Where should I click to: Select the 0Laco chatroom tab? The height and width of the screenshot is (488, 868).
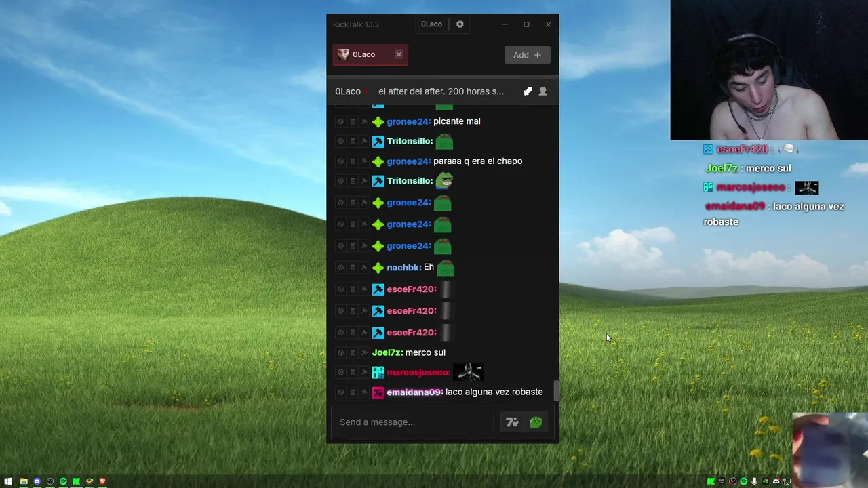[x=370, y=54]
